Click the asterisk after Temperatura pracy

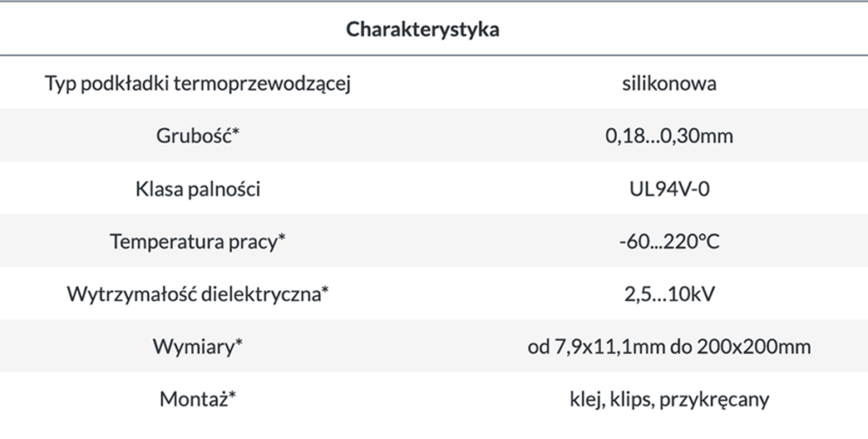(281, 237)
